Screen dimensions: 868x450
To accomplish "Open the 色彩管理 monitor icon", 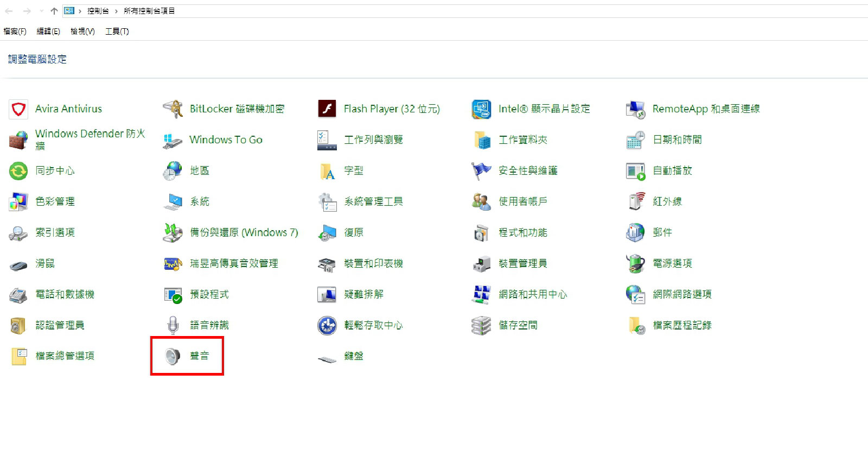I will tap(18, 202).
